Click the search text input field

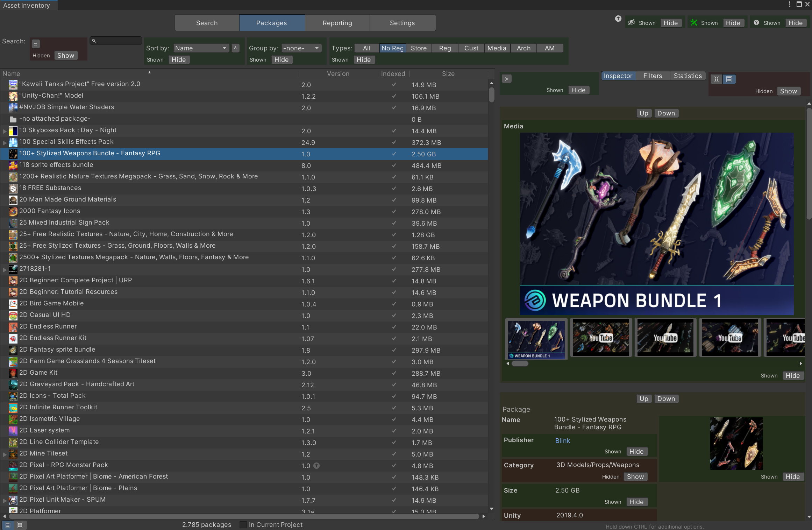(116, 41)
